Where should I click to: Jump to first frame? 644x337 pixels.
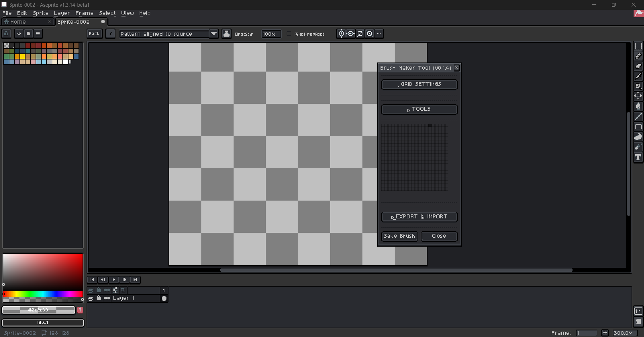[92, 280]
